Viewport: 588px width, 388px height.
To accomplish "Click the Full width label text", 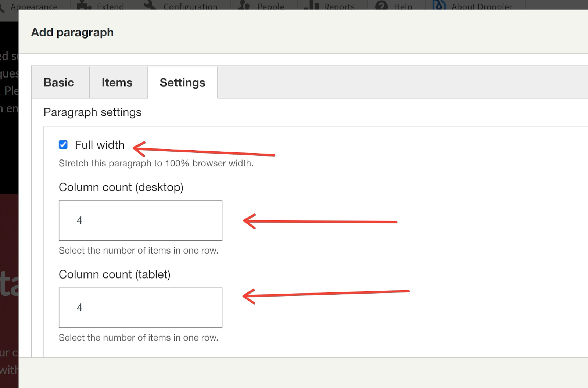I will 100,145.
